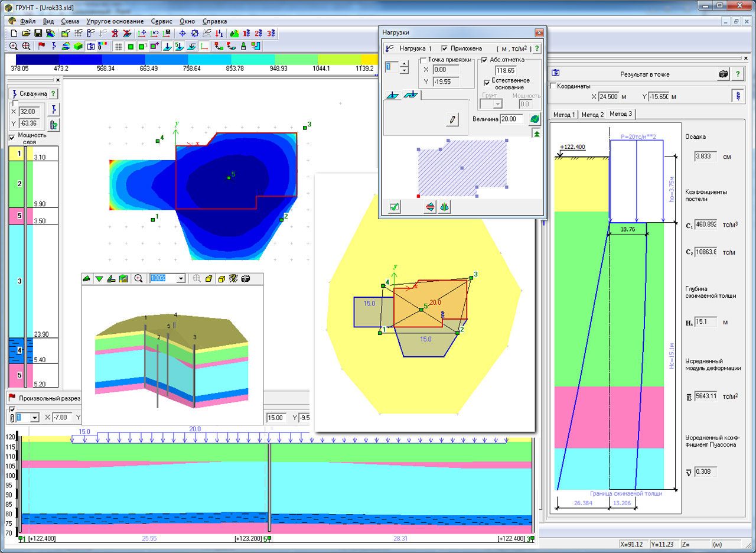Click the cyan 758.64 color scale swatch
The image size is (756, 553).
tap(210, 60)
